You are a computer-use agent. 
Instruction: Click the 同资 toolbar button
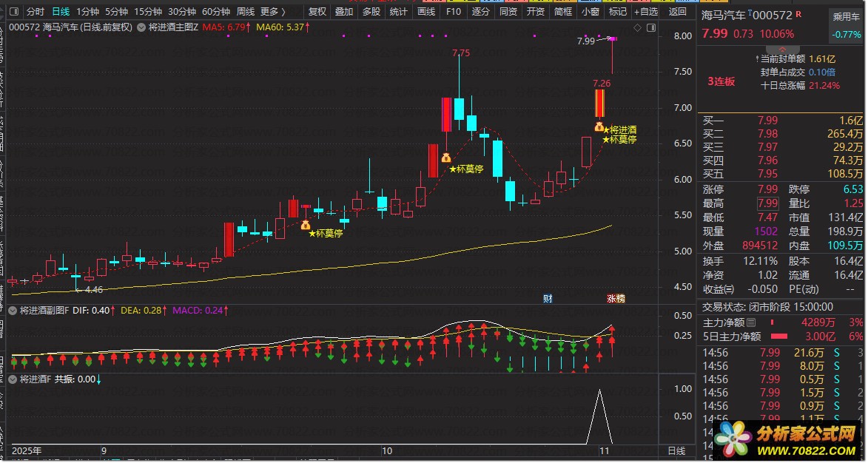(508, 12)
